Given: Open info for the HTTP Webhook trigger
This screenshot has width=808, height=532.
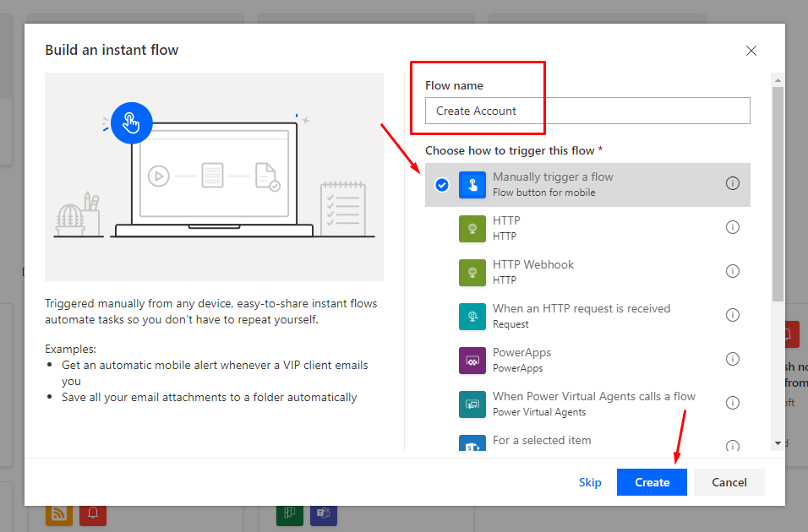Looking at the screenshot, I should 732,270.
